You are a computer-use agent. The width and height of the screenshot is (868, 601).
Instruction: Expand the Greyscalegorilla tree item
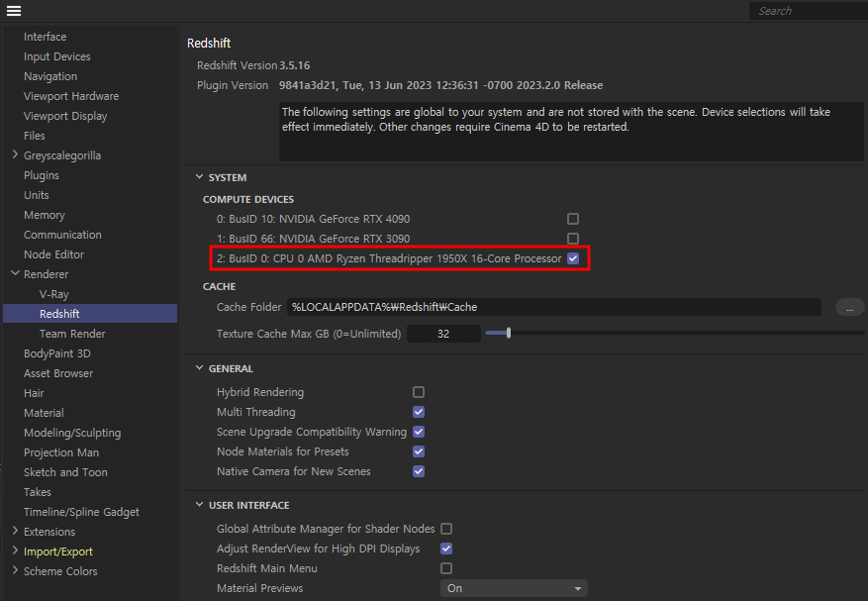tap(15, 155)
